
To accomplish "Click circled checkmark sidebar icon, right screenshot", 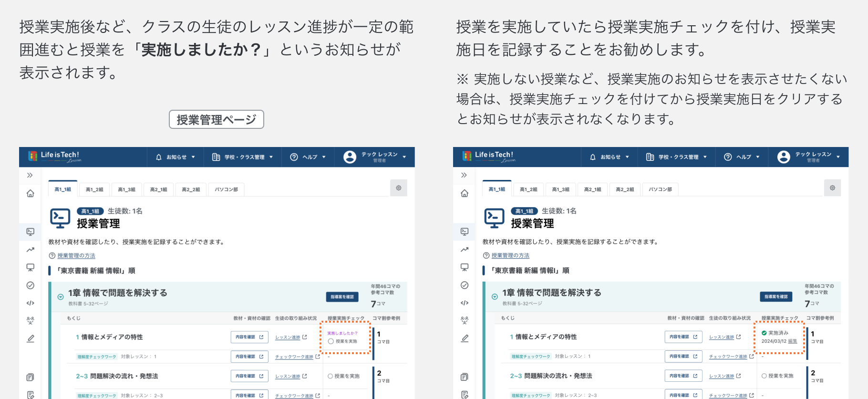I will [464, 285].
